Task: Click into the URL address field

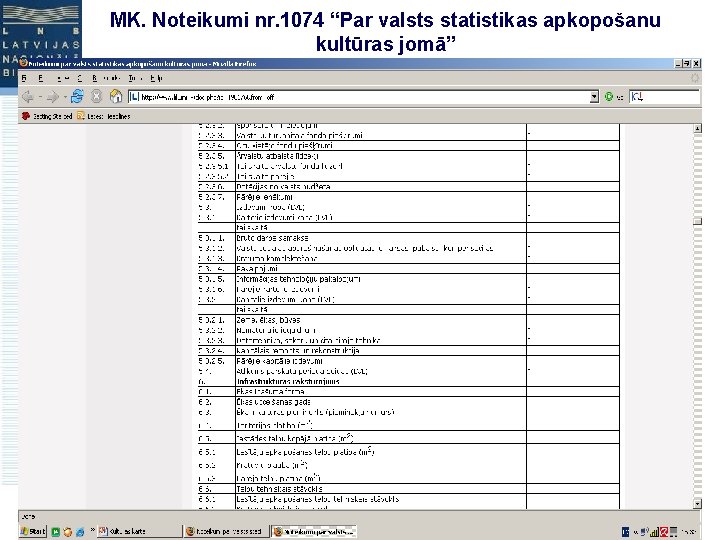Action: 363,97
